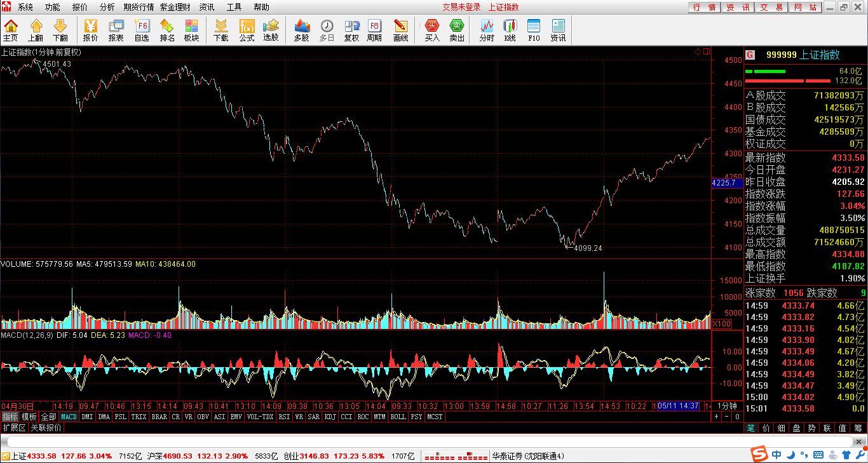The image size is (868, 463).
Task: Toggle Sogou 中 Chinese/English input mode
Action: 776,455
